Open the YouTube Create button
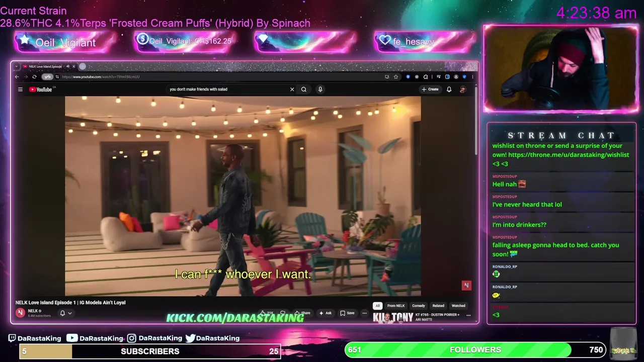Screen dimensions: 644x362 [430, 89]
